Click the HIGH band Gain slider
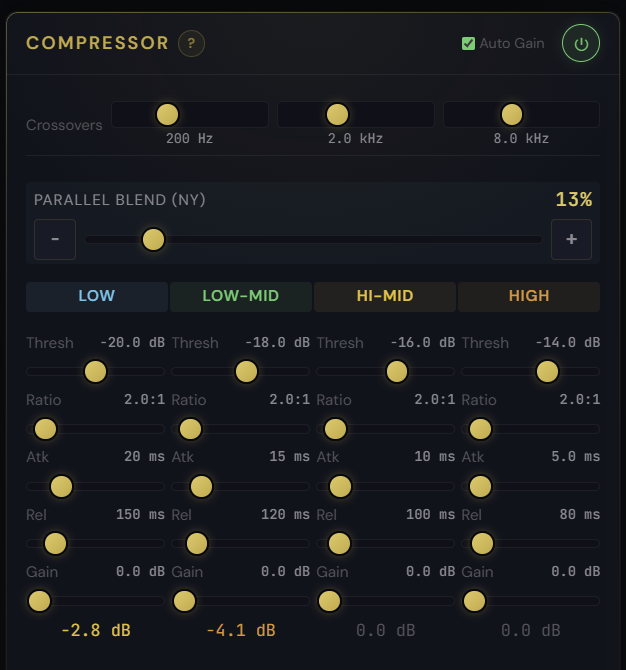 tap(531, 601)
